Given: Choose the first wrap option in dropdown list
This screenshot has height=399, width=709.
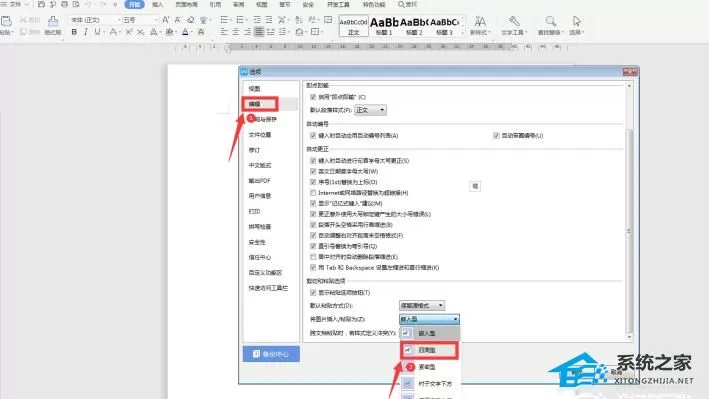Looking at the screenshot, I should point(430,333).
